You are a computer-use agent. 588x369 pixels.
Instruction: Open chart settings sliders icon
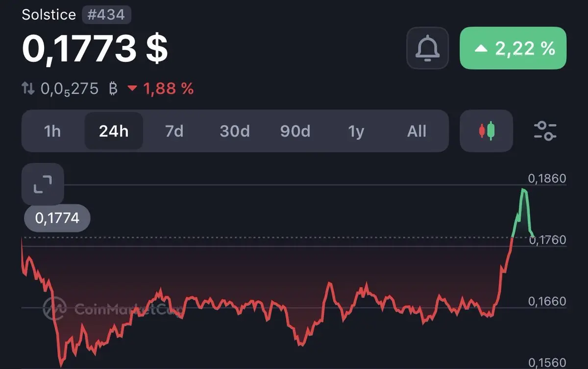pyautogui.click(x=545, y=131)
